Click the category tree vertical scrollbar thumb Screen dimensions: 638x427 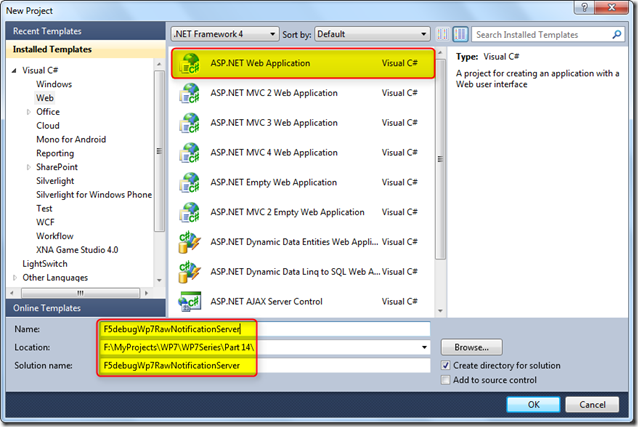coord(159,151)
